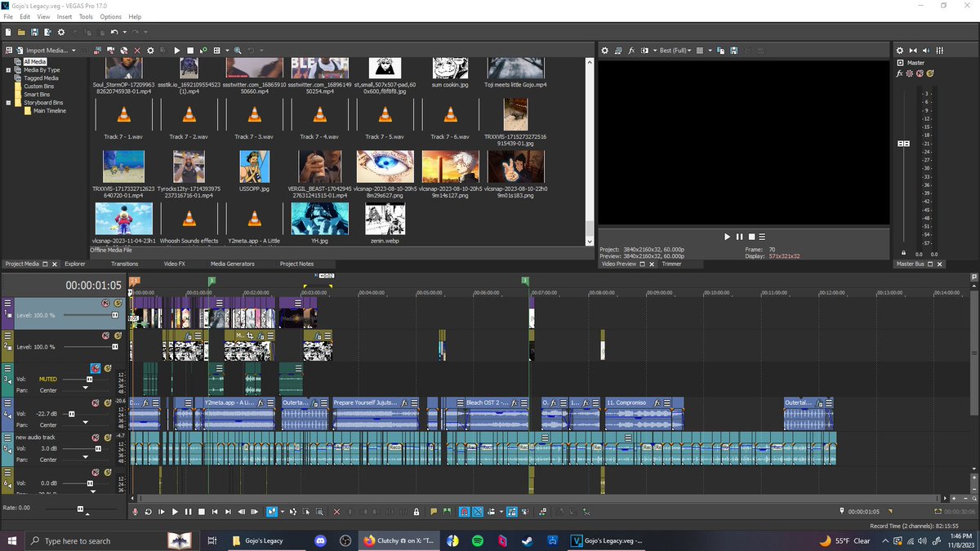The height and width of the screenshot is (551, 980).
Task: Adjust Master Bus volume fader
Action: [903, 144]
